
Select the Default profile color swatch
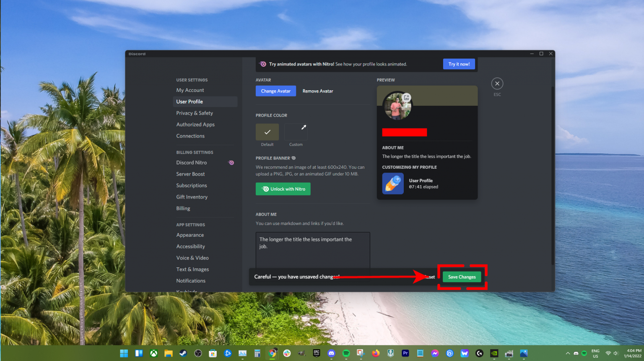coord(267,132)
